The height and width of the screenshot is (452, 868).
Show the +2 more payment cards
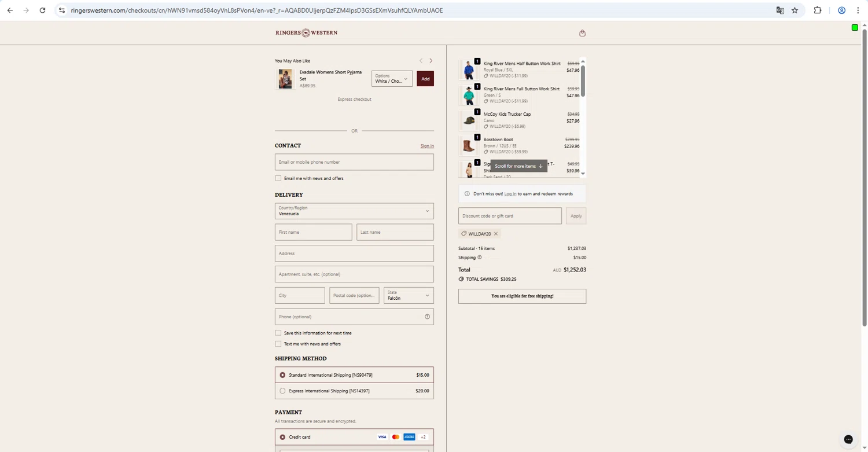pyautogui.click(x=423, y=437)
